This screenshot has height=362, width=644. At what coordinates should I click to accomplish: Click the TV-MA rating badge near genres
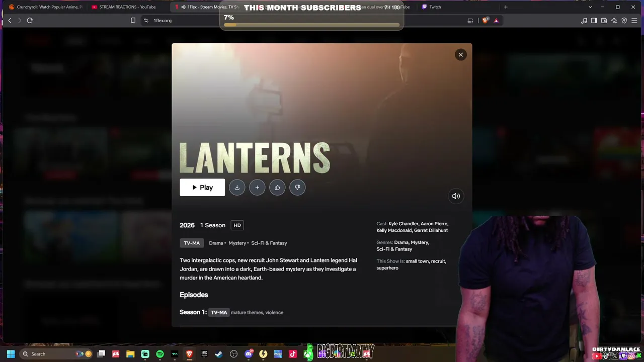coord(192,243)
